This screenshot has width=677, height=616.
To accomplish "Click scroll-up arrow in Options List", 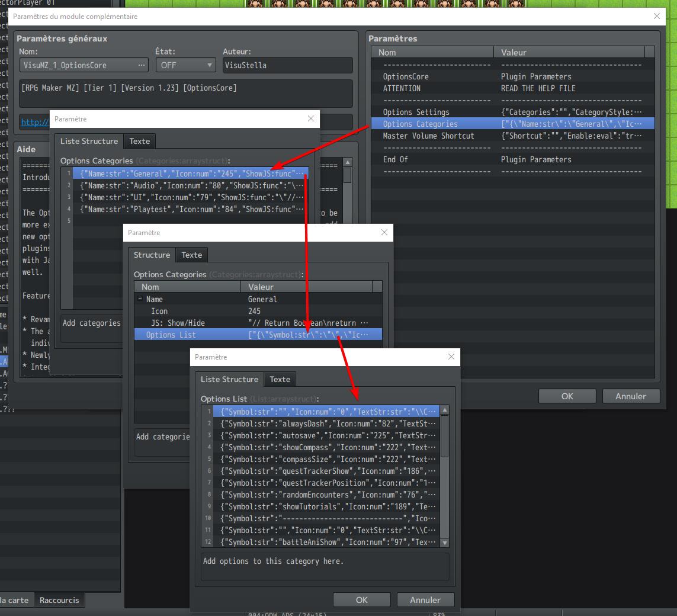I will pos(445,410).
